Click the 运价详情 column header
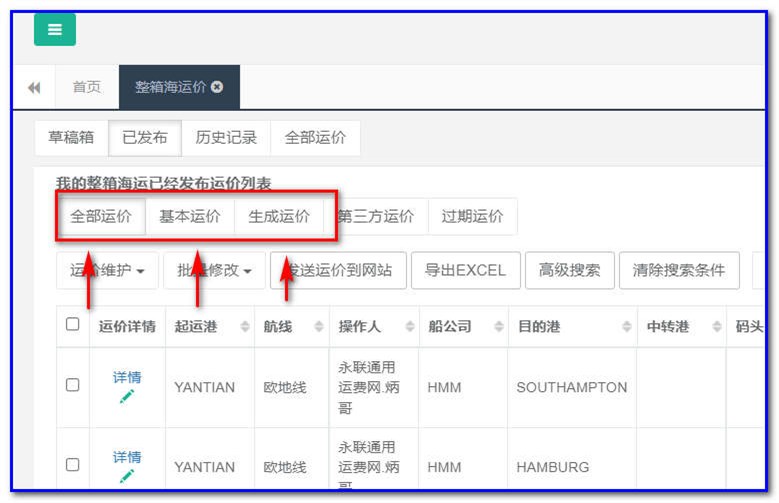The width and height of the screenshot is (779, 503). point(127,327)
